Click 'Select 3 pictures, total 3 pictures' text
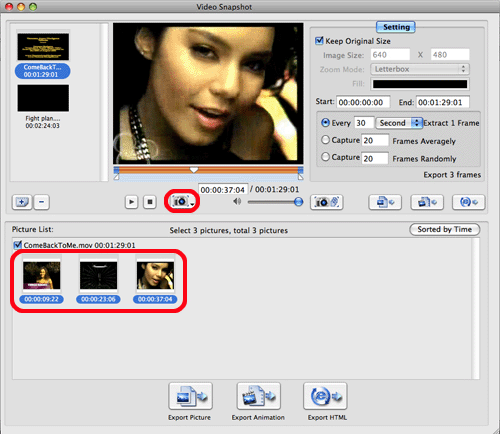The image size is (500, 434). (x=228, y=230)
